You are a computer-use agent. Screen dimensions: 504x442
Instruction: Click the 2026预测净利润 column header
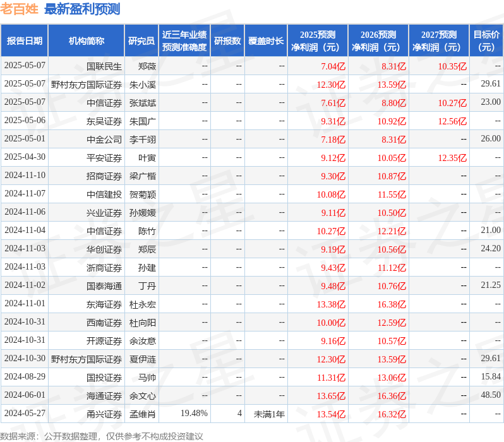click(x=378, y=41)
